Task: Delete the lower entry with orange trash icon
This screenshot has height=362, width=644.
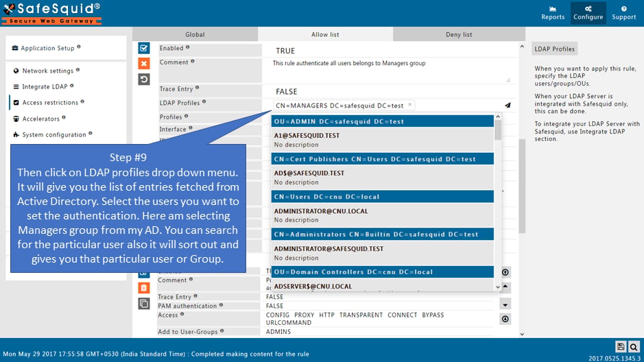Action: coord(144,288)
